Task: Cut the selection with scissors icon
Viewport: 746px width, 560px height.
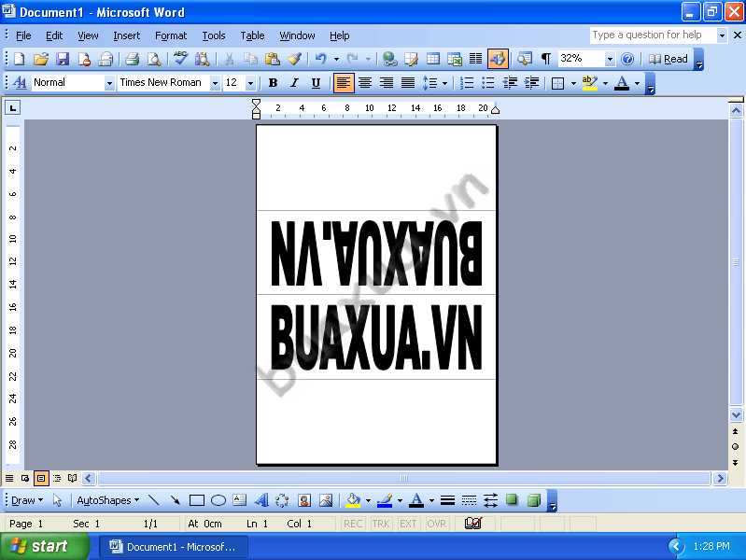Action: (229, 59)
